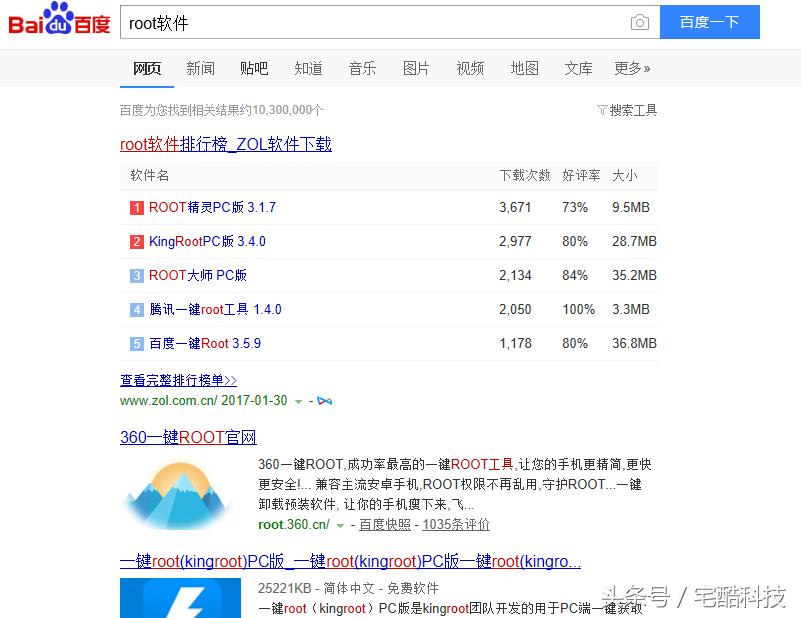This screenshot has width=801, height=618.
Task: Click the camera icon inside the search box
Action: 640,21
